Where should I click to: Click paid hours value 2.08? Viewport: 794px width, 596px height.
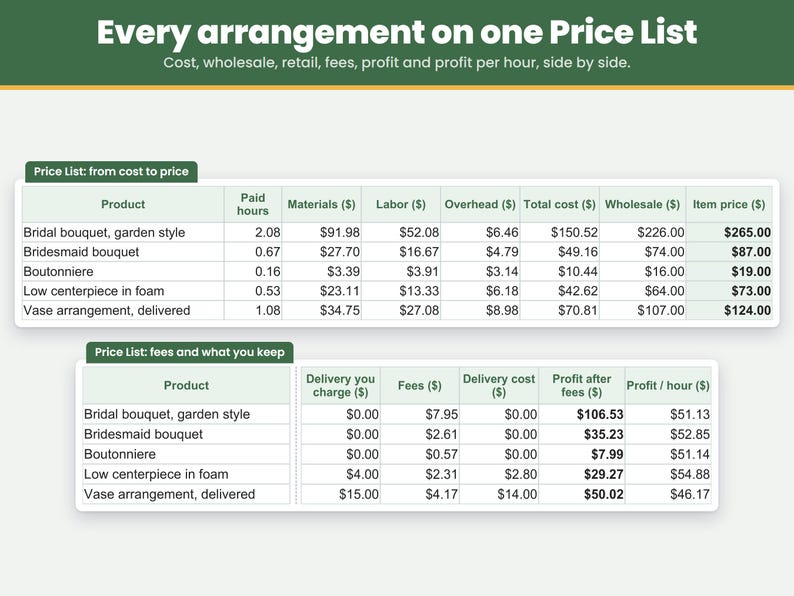253,232
